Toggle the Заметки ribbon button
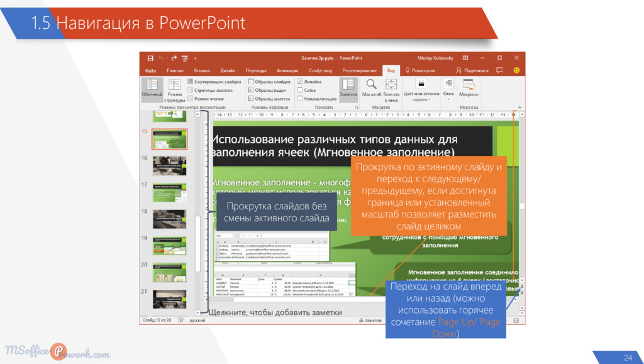 click(x=348, y=89)
